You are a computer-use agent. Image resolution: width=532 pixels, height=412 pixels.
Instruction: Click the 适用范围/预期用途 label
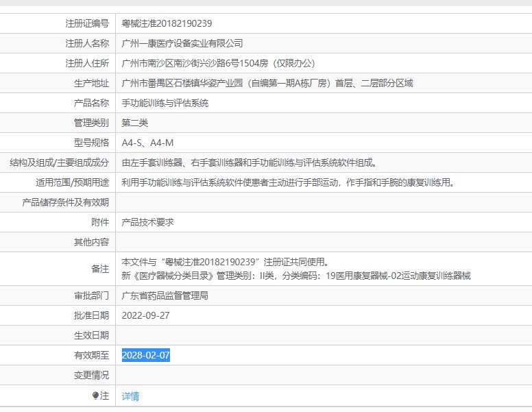pyautogui.click(x=73, y=182)
